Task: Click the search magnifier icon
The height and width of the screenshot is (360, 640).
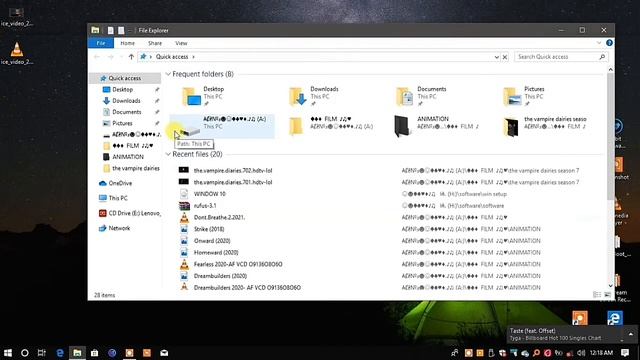Action: pos(602,57)
